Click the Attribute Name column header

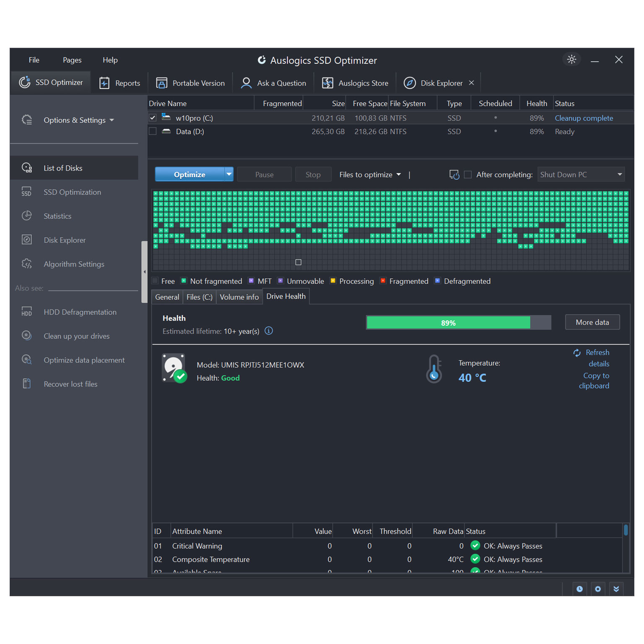pos(231,531)
